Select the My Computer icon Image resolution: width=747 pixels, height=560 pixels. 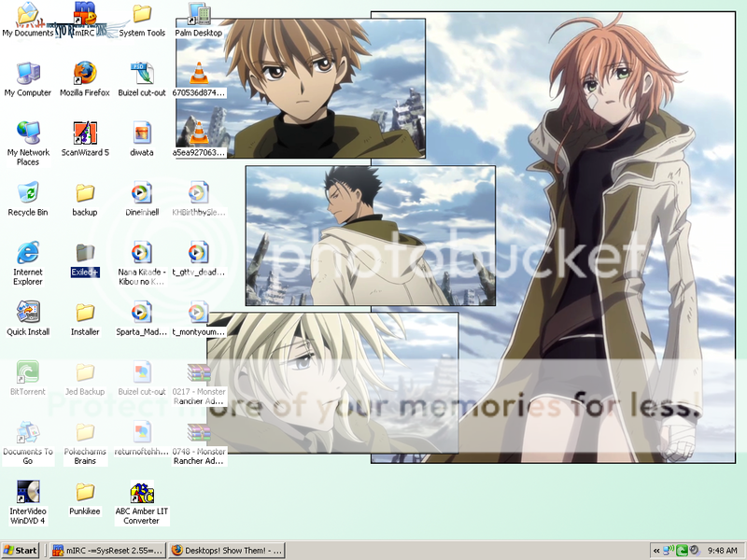click(28, 79)
